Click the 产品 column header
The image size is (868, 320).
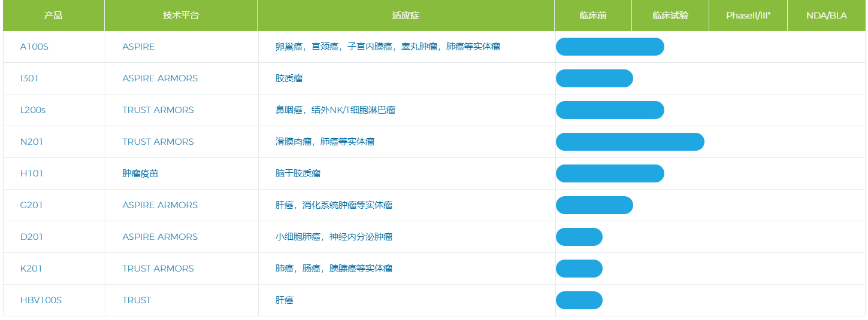coord(53,16)
